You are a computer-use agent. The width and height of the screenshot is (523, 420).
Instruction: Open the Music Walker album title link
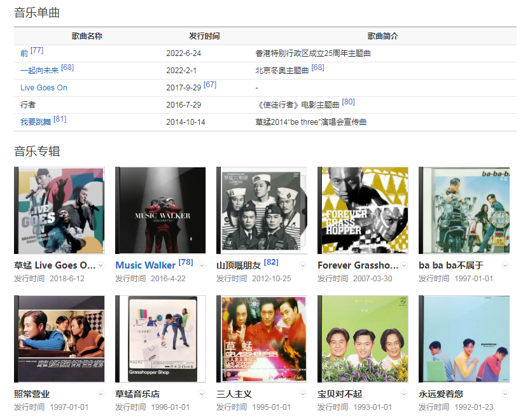(145, 265)
